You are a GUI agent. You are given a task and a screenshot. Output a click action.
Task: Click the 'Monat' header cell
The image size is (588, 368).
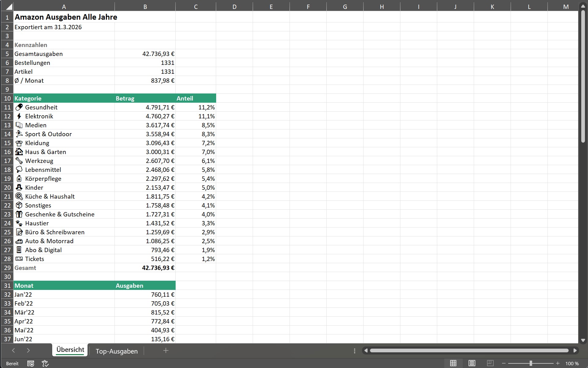tap(64, 286)
